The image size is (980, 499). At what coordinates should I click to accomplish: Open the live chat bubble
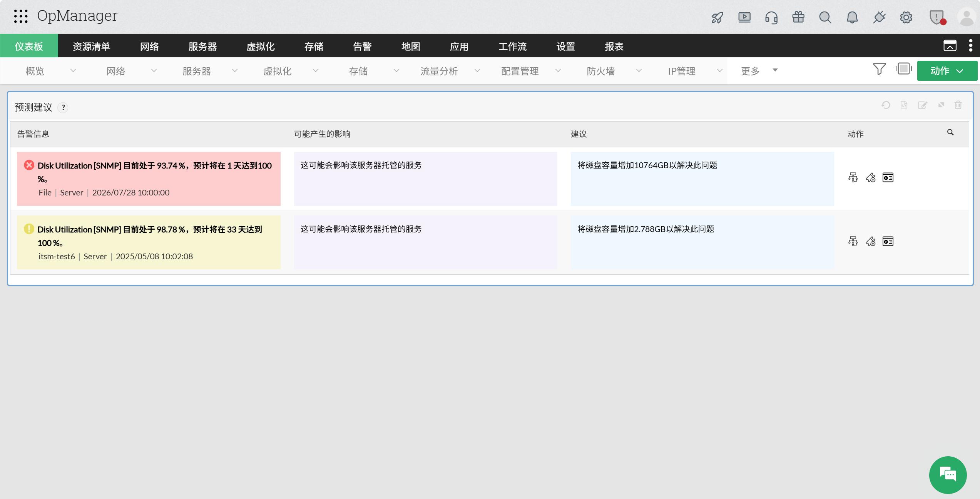click(948, 475)
